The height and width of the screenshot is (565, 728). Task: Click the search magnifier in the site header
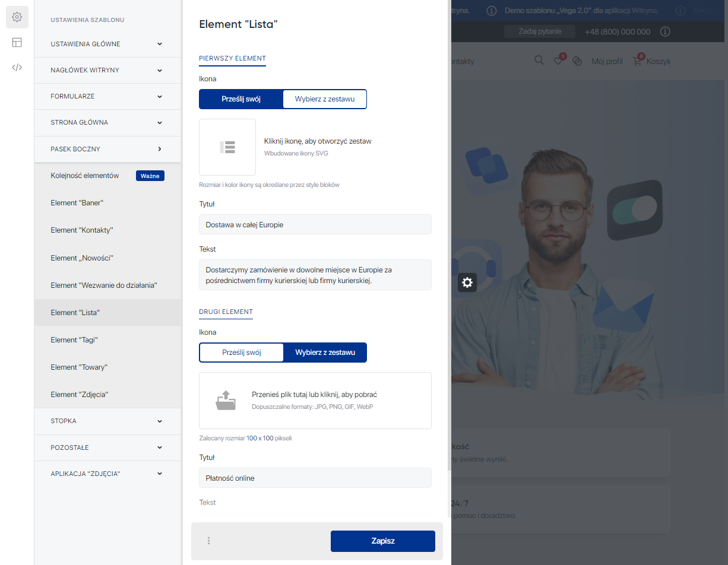(539, 60)
